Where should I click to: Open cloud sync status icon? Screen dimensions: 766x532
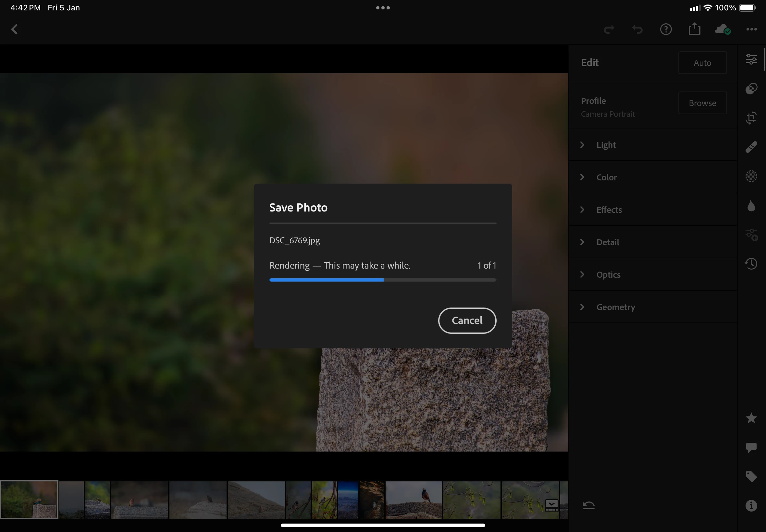tap(723, 29)
